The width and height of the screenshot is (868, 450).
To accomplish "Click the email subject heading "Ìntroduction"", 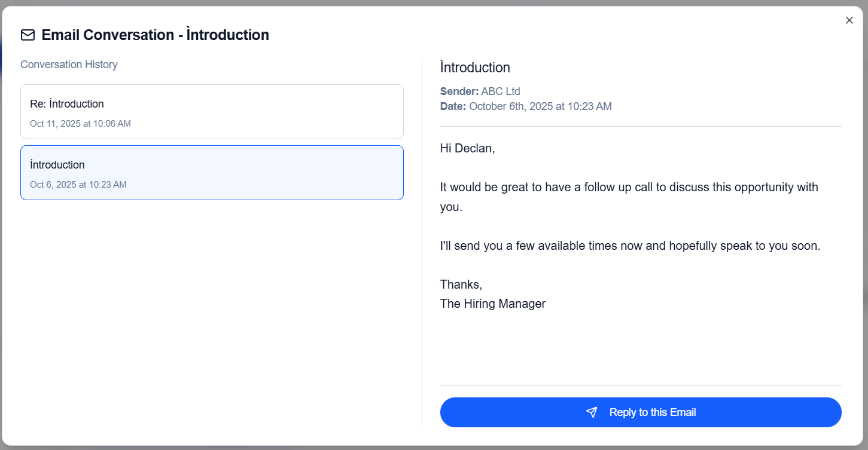I will pyautogui.click(x=475, y=68).
